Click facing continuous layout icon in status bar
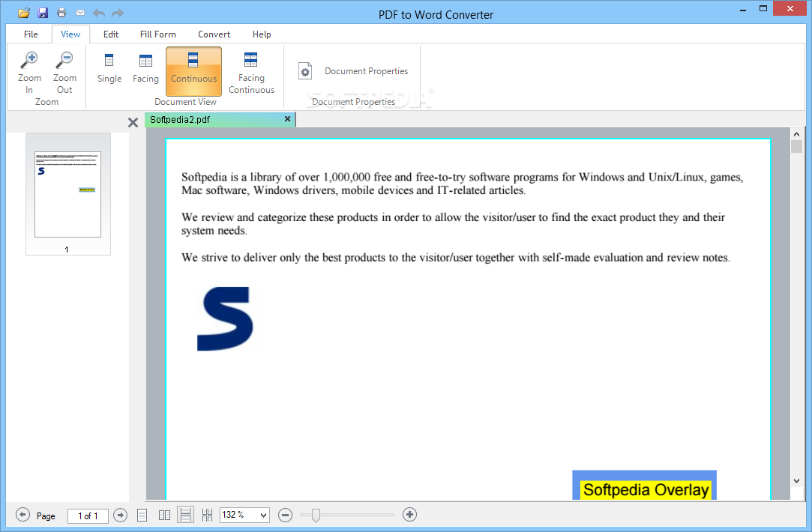Image resolution: width=812 pixels, height=532 pixels. [x=207, y=515]
